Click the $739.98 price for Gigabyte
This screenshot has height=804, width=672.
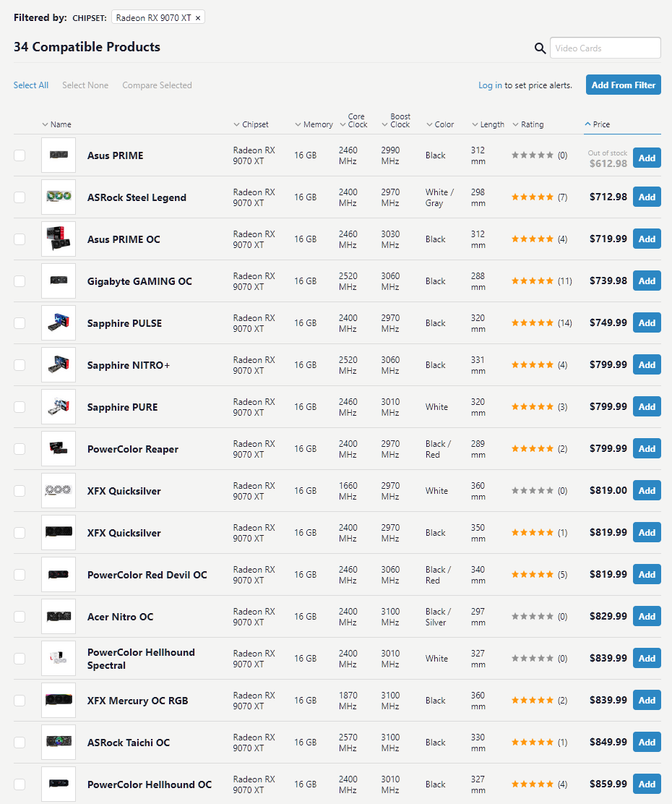[608, 281]
